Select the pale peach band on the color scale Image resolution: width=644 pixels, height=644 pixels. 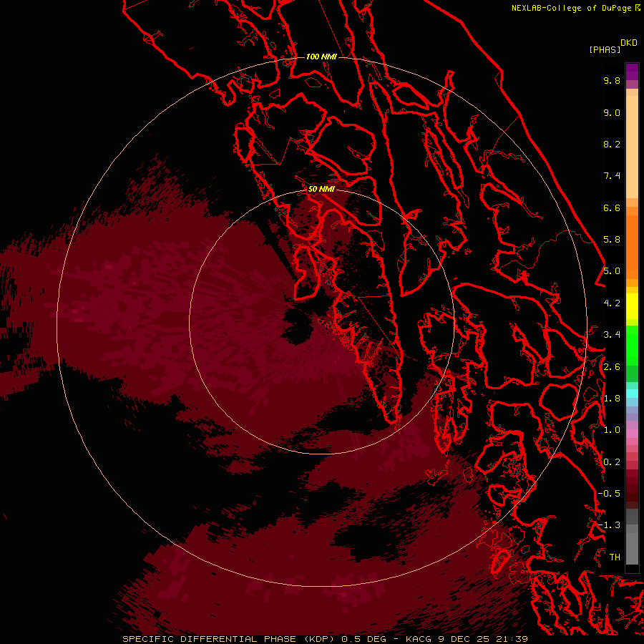point(632,147)
